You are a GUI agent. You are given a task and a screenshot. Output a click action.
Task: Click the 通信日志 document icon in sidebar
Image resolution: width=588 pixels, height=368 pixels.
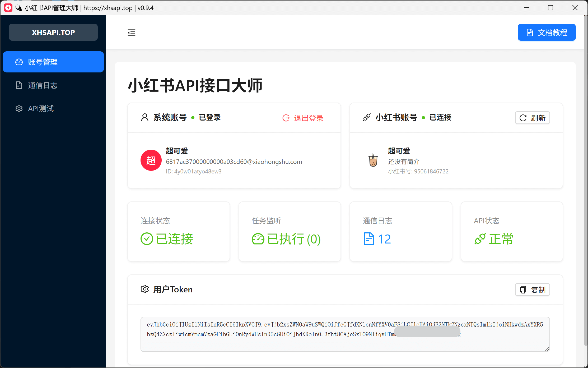(x=19, y=85)
